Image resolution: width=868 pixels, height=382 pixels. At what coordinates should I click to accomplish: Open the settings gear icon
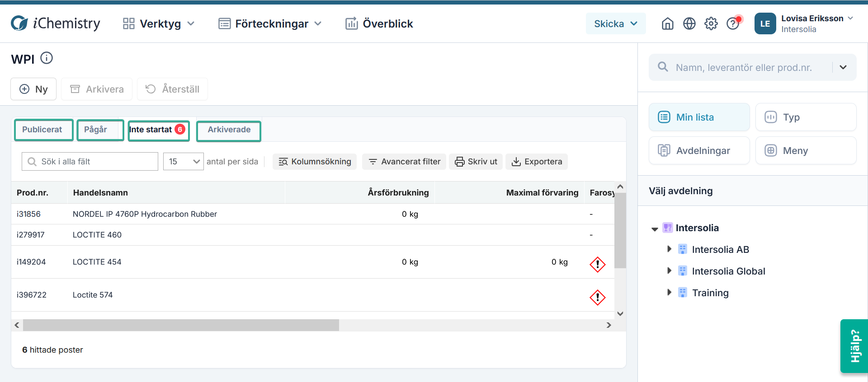click(x=711, y=23)
